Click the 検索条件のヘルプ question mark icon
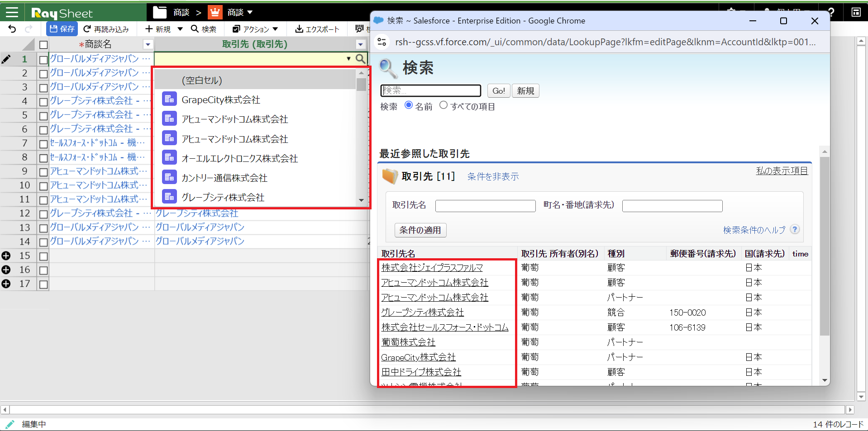Viewport: 868px width, 431px height. 795,229
